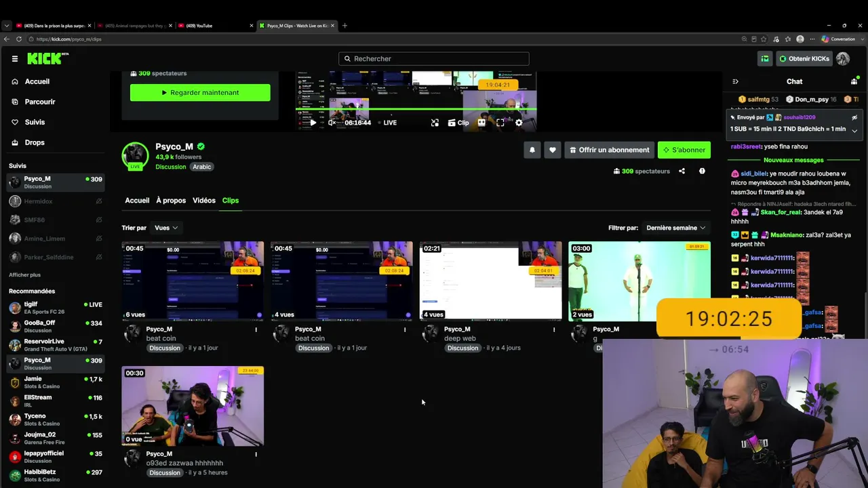
Task: Bookmark page with star icon
Action: point(764,39)
